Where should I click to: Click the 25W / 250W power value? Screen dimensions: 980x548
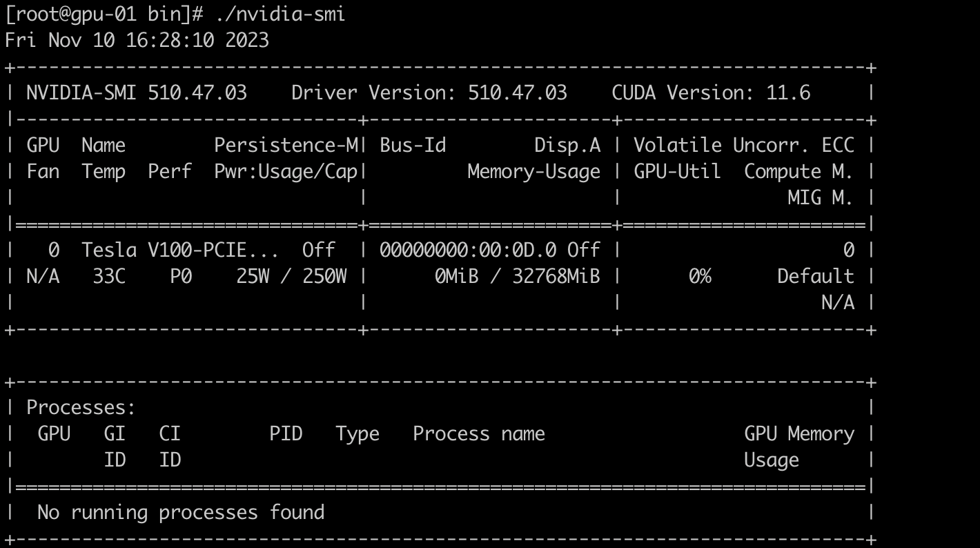click(291, 276)
